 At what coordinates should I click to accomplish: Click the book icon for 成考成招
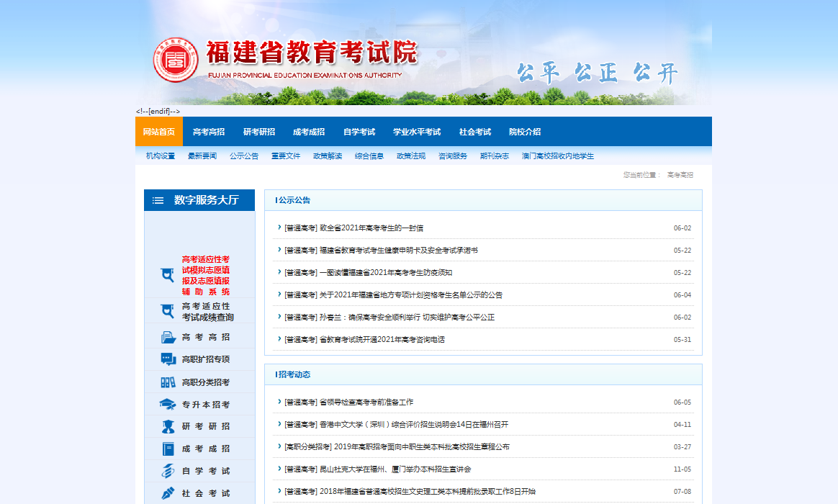(168, 449)
